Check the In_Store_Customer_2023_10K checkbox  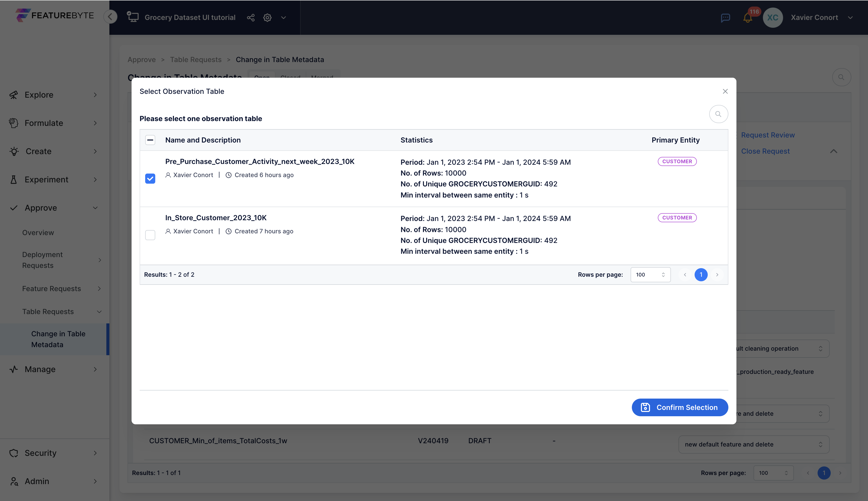(x=150, y=235)
